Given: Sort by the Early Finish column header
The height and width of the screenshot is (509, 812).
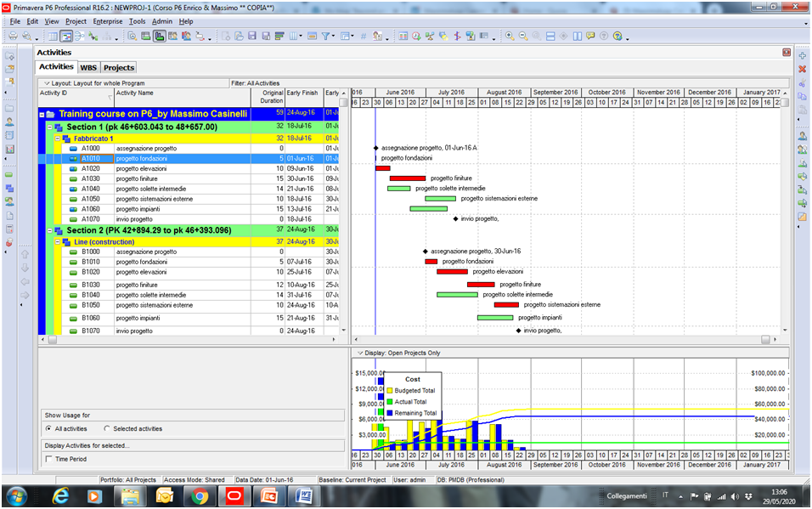Looking at the screenshot, I should pos(304,97).
